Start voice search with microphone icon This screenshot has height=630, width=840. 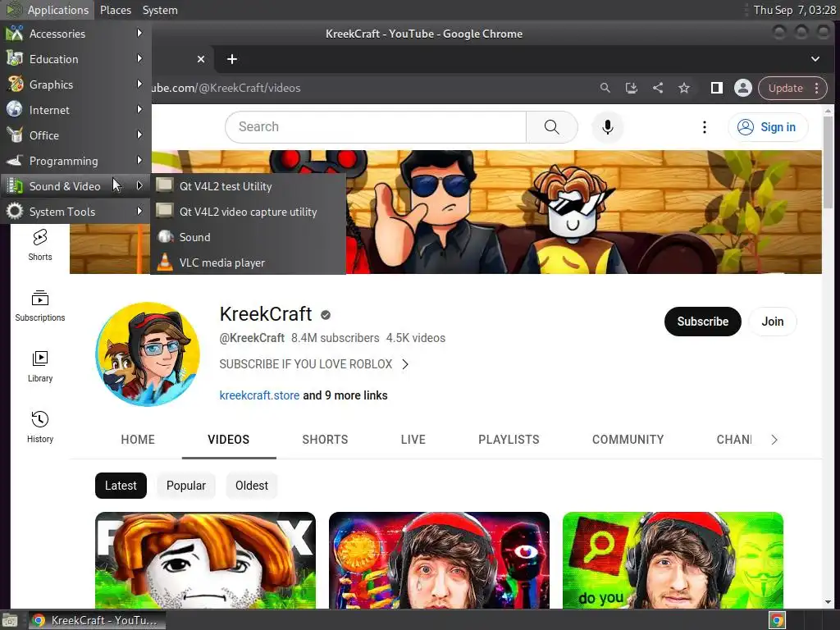point(608,127)
